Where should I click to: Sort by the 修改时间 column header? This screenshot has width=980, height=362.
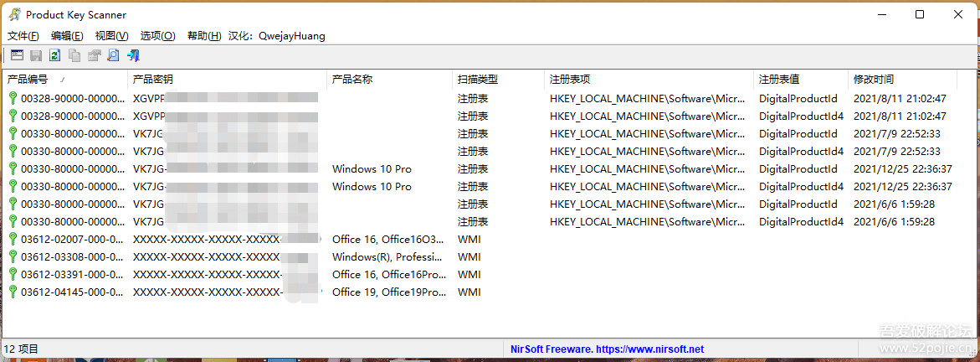[902, 80]
